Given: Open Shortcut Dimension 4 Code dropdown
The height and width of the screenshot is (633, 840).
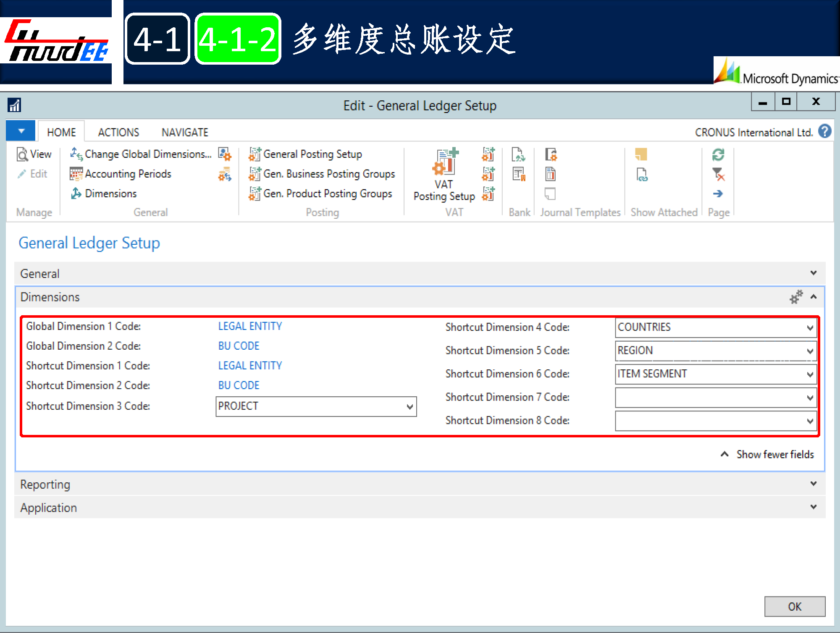Looking at the screenshot, I should point(810,328).
